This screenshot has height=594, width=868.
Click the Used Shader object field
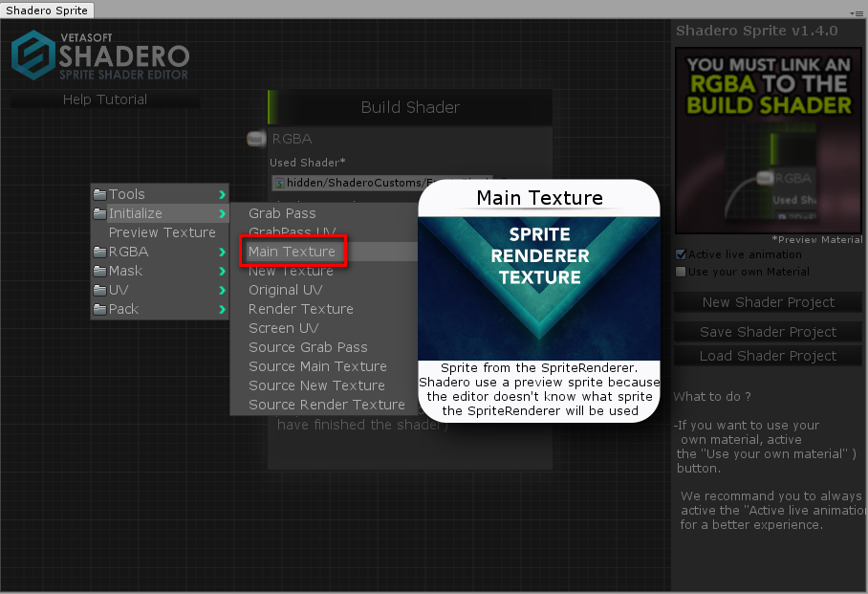click(382, 183)
